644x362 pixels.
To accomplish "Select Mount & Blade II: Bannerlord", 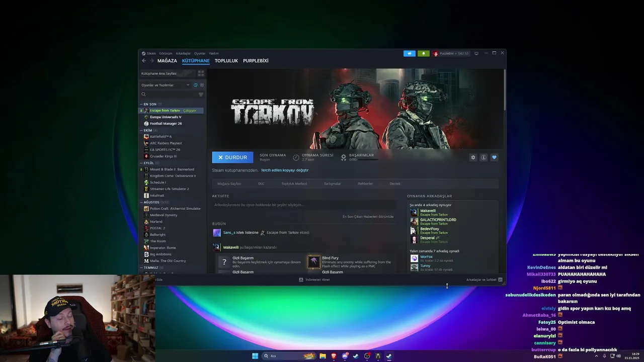I will point(172,169).
